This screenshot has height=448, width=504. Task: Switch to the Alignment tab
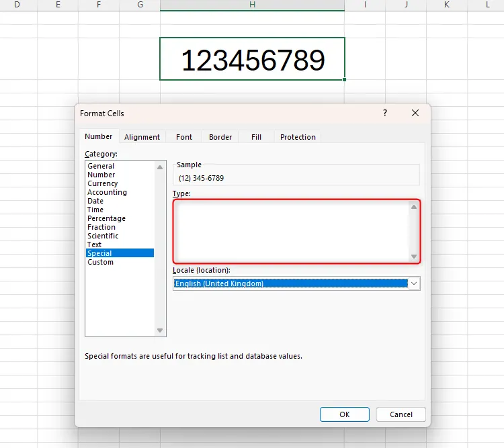coord(142,137)
